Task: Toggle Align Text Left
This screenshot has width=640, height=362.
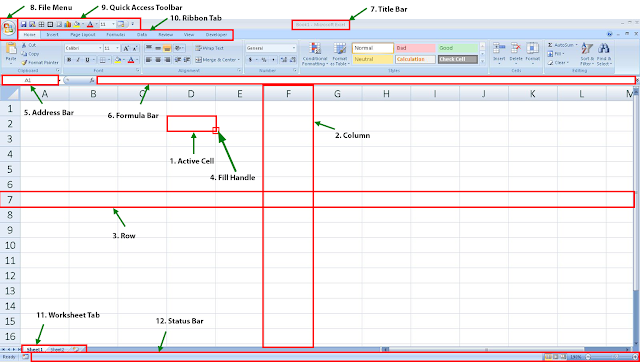Action: tap(149, 60)
